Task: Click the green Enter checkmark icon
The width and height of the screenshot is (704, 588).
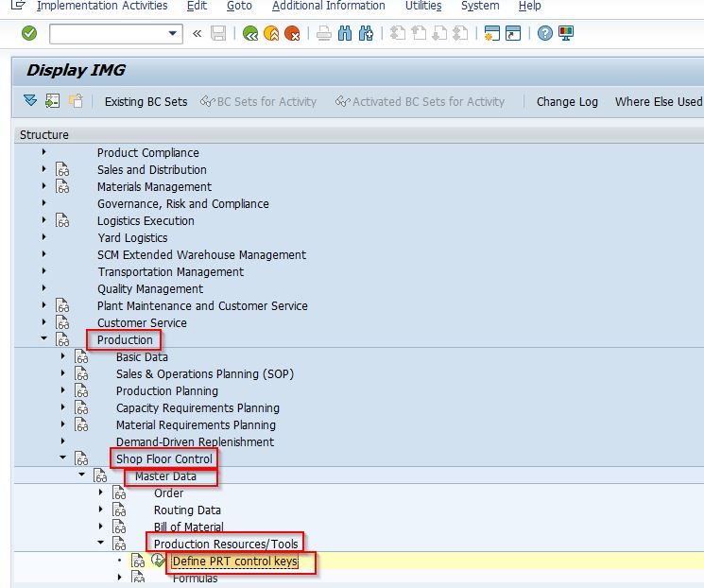Action: [x=29, y=33]
